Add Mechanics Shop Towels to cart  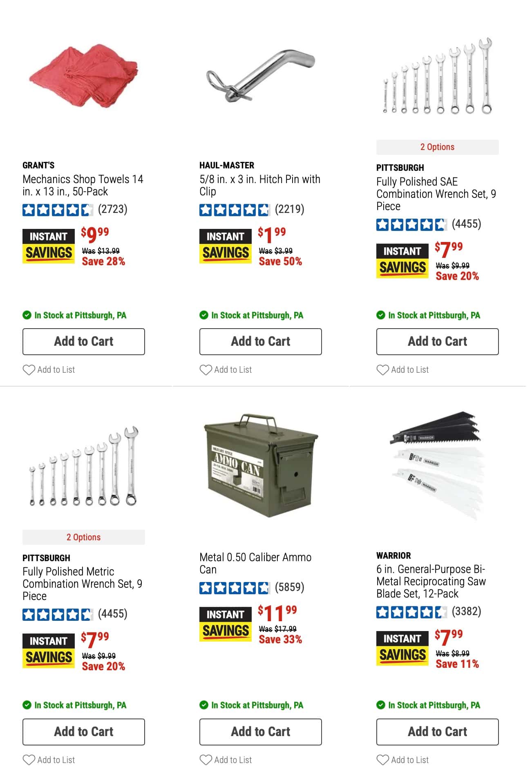pos(83,342)
